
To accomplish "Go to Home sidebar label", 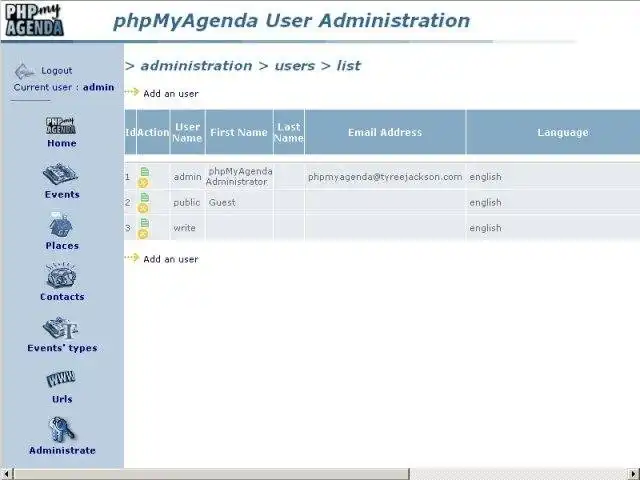I will click(62, 143).
